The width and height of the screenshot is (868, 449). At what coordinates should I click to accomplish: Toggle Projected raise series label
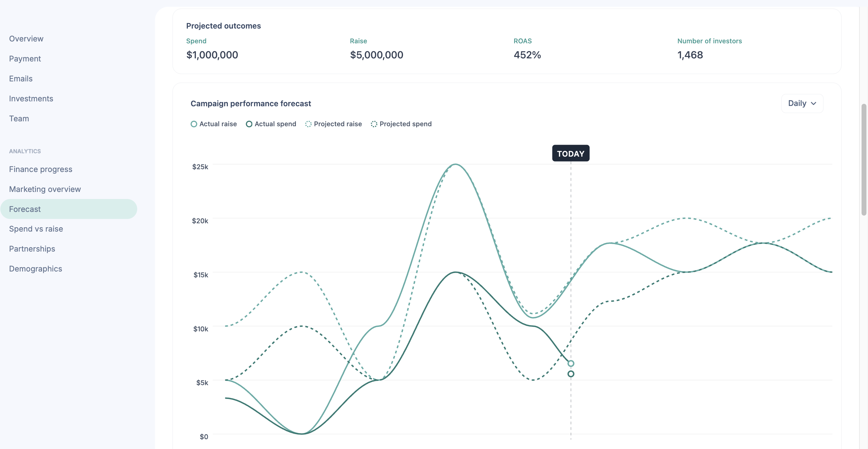338,124
